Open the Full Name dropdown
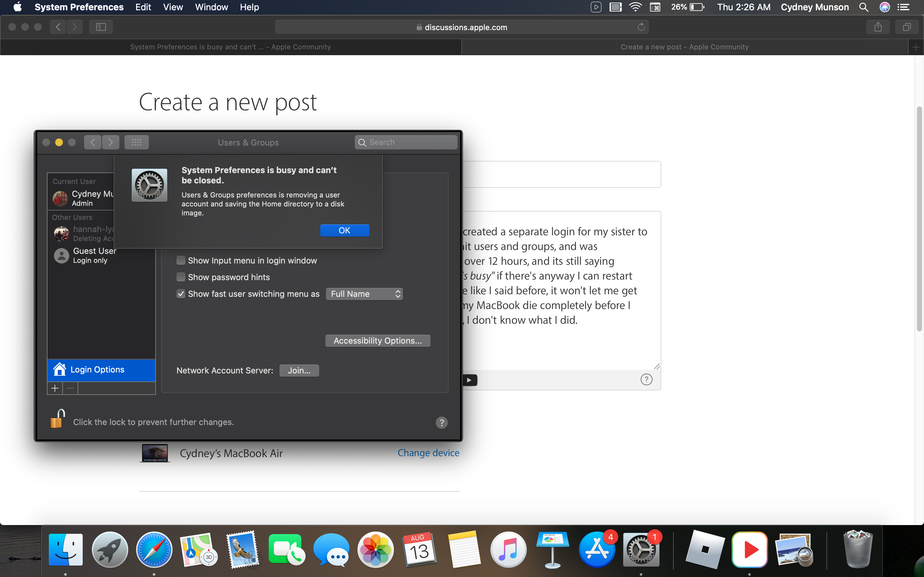The image size is (924, 577). pyautogui.click(x=364, y=294)
